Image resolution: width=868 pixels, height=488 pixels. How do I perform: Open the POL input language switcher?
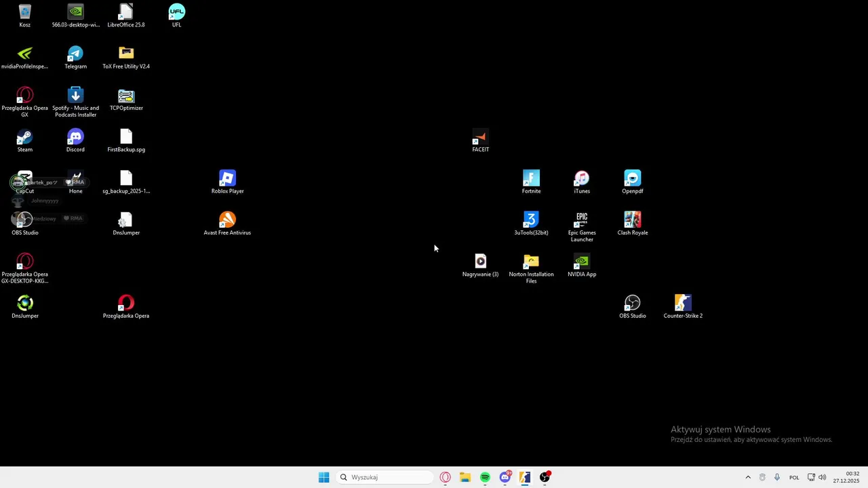click(794, 477)
